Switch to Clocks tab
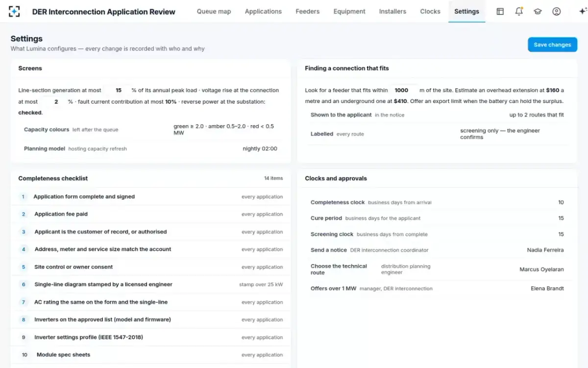588x368 pixels. click(x=430, y=11)
